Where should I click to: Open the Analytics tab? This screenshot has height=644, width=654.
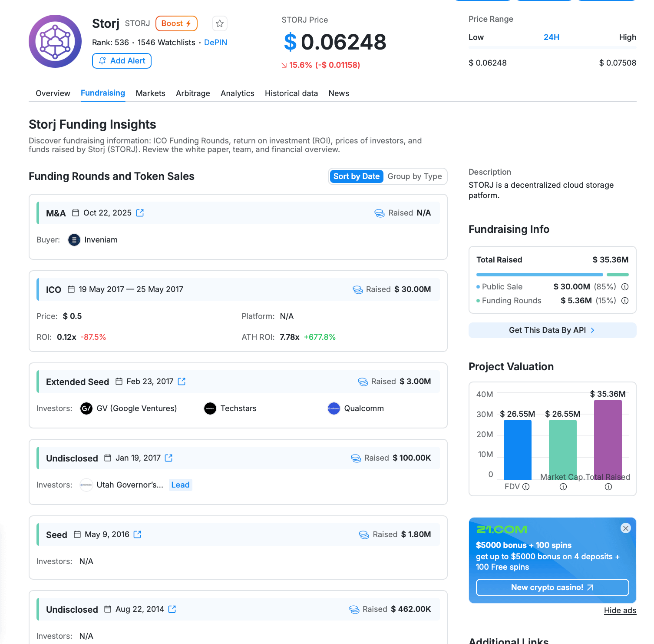pyautogui.click(x=238, y=93)
